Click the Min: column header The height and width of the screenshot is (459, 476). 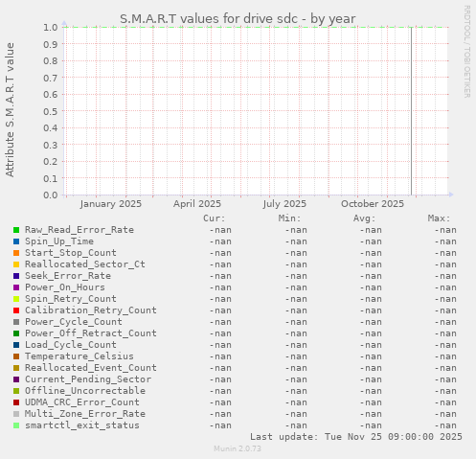click(289, 218)
